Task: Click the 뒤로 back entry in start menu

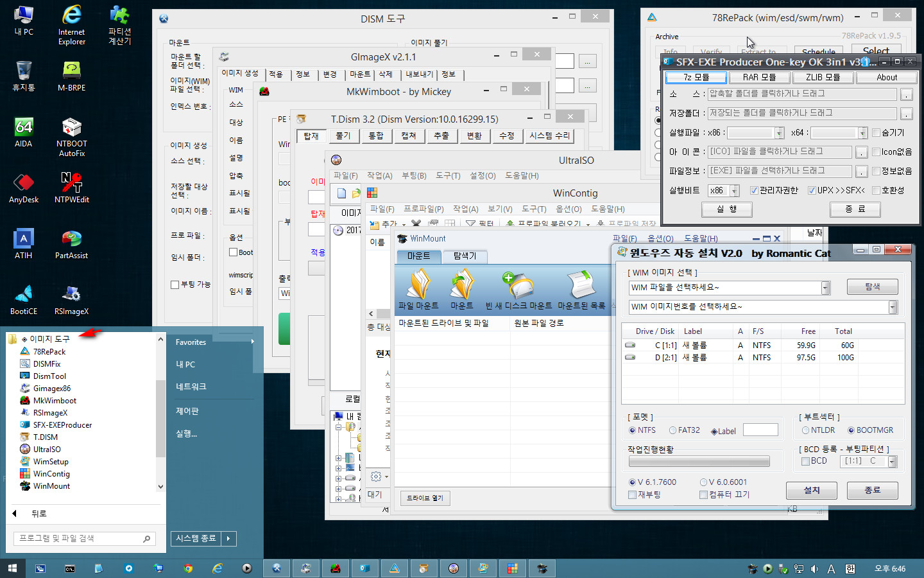Action: [x=38, y=514]
